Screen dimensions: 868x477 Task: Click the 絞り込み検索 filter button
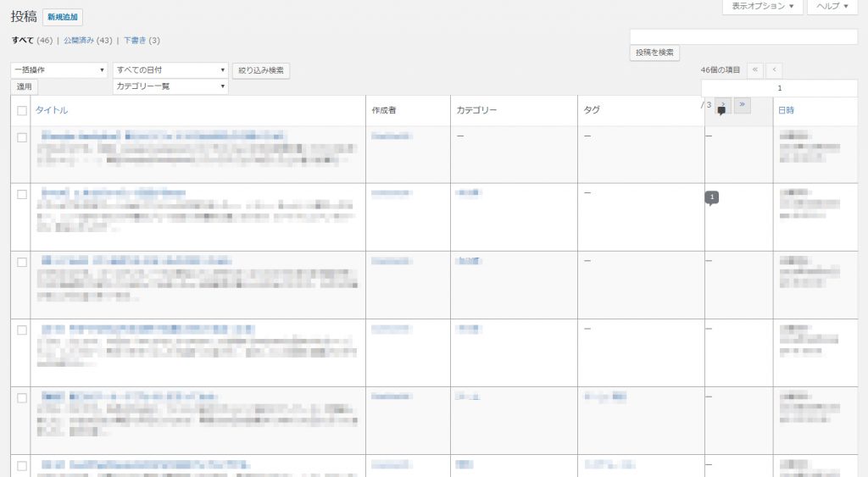261,70
